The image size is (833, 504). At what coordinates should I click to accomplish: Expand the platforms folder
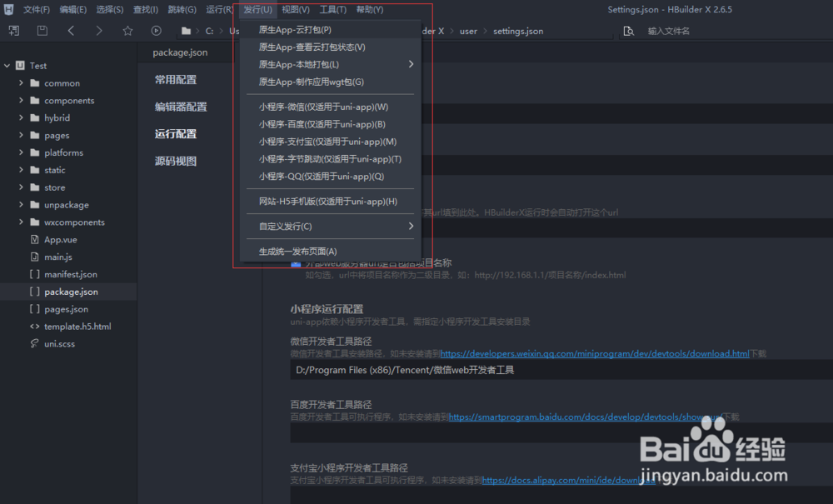[x=21, y=152]
